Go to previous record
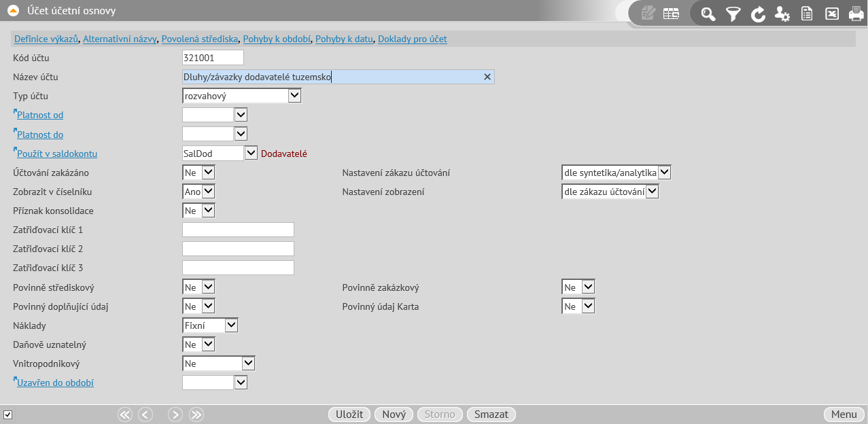868x424 pixels. click(145, 414)
